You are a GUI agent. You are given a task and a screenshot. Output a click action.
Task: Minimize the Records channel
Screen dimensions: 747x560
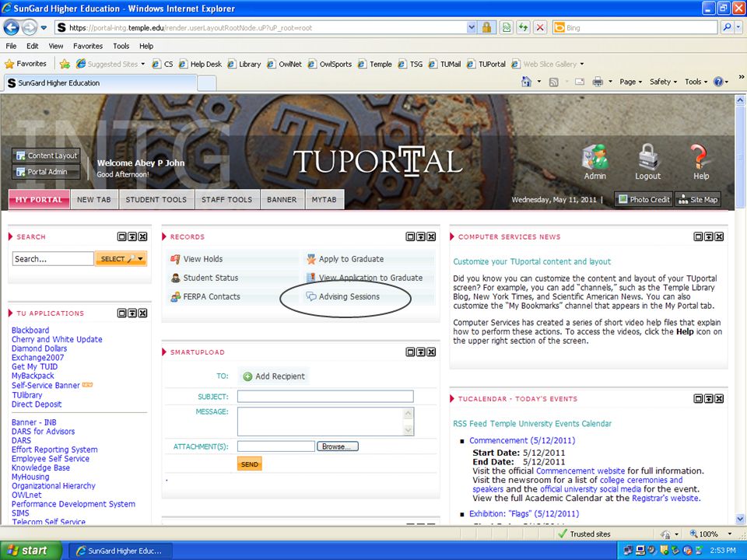pyautogui.click(x=421, y=236)
